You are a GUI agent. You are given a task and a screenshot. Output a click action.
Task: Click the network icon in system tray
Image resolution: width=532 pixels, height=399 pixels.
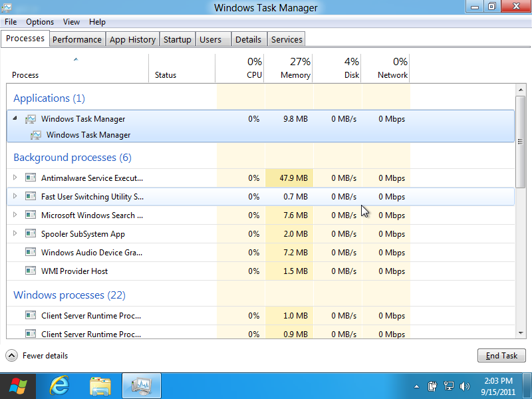click(x=449, y=386)
